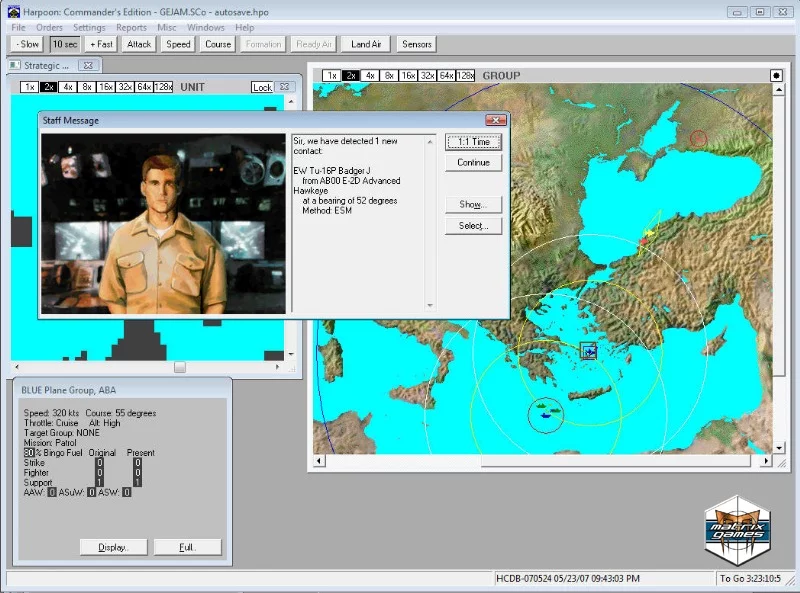This screenshot has height=593, width=800.
Task: Open the Display... dialog for plane group
Action: (114, 547)
